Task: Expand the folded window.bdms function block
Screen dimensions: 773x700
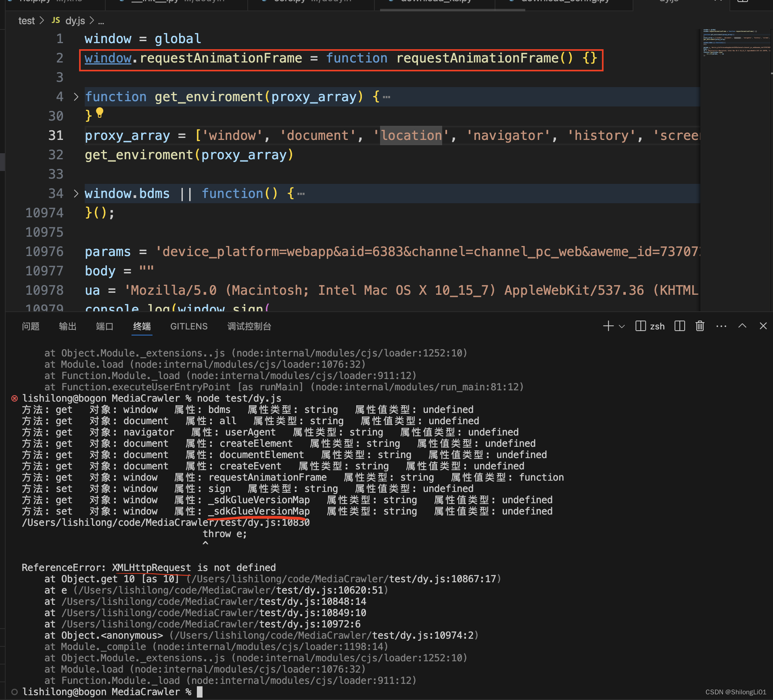Action: tap(76, 194)
